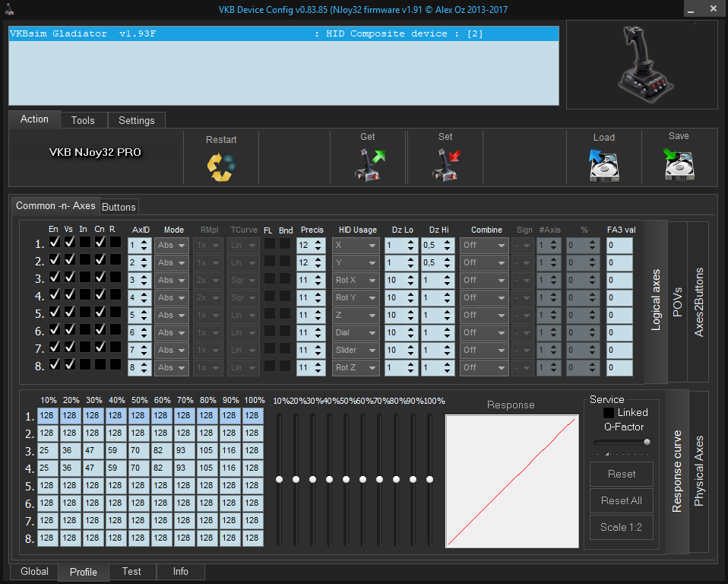
Task: Open the Settings tab
Action: [137, 120]
